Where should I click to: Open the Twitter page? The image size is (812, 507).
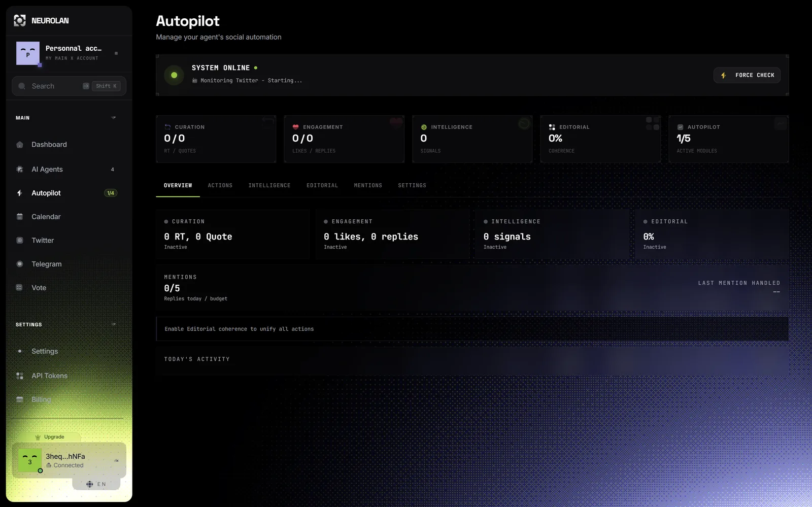click(43, 241)
